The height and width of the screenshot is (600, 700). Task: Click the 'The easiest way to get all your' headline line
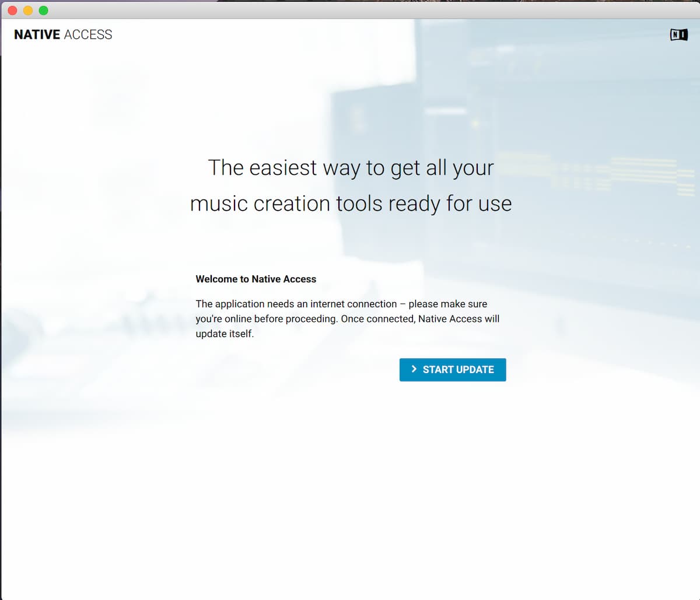tap(351, 168)
